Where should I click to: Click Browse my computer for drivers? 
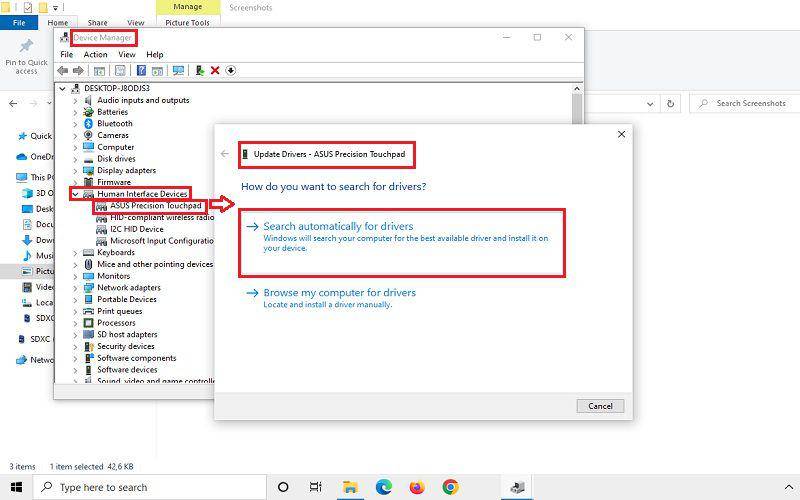click(339, 293)
